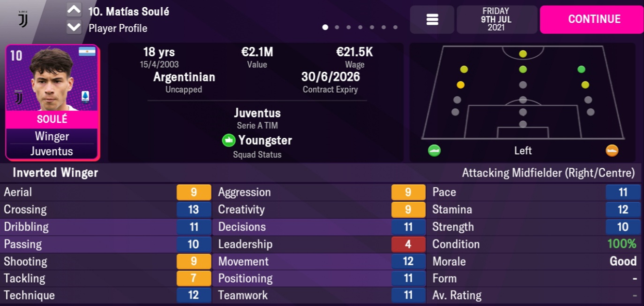Click the green right-wing position dot on pitch

point(581,69)
